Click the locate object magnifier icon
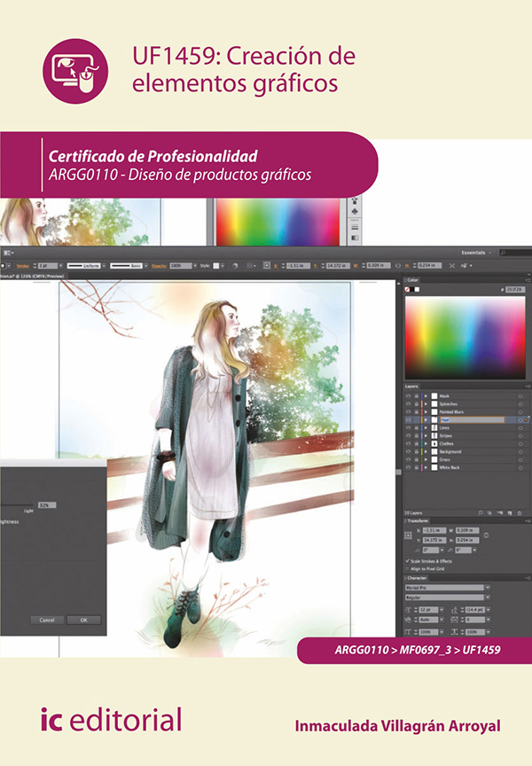Image resolution: width=532 pixels, height=766 pixels. pos(480,512)
